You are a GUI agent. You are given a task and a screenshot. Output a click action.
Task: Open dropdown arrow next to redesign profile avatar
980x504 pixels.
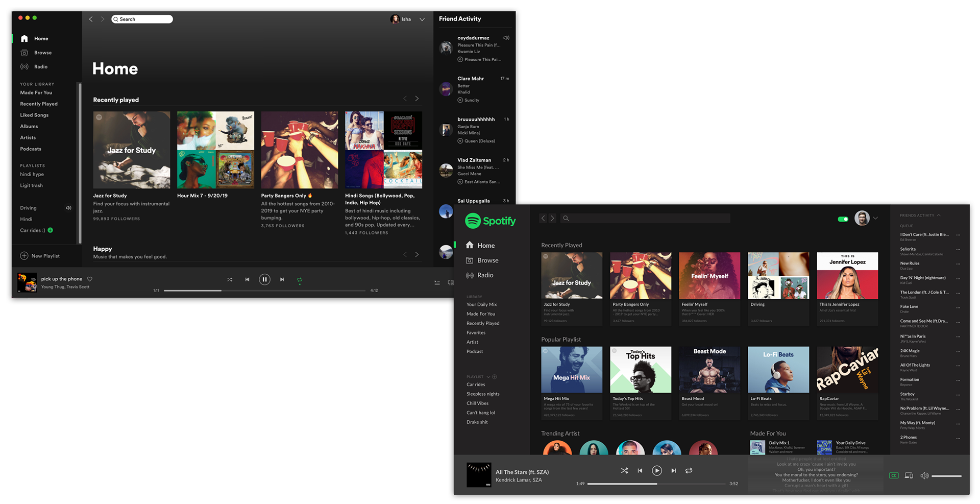pyautogui.click(x=875, y=218)
